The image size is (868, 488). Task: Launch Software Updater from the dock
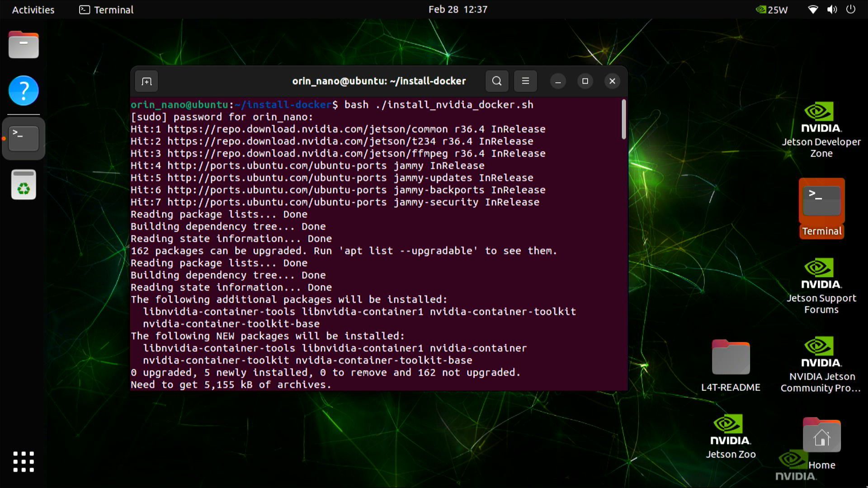[23, 184]
